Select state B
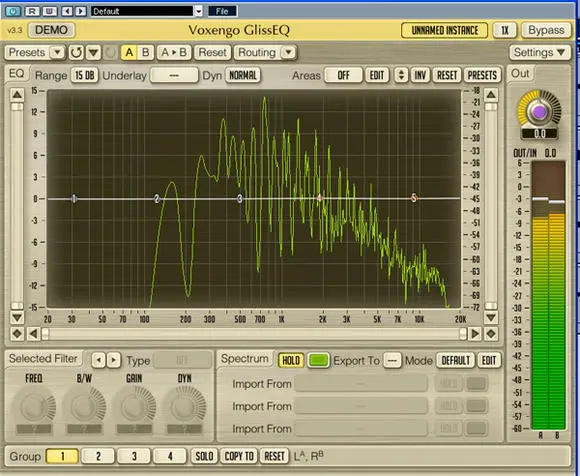Screen dimensions: 580x476 tap(146, 53)
